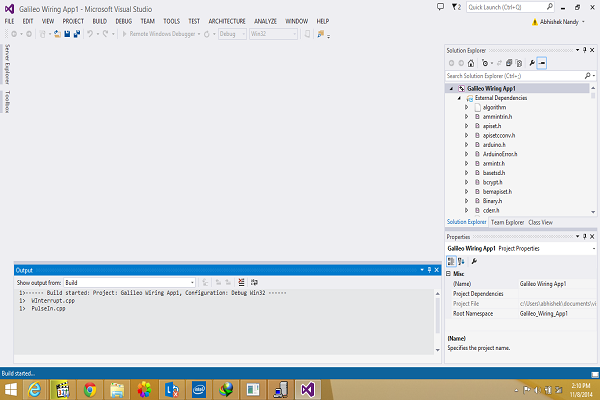
Task: Solution Explorer Collapse All icon
Action: 509,63
